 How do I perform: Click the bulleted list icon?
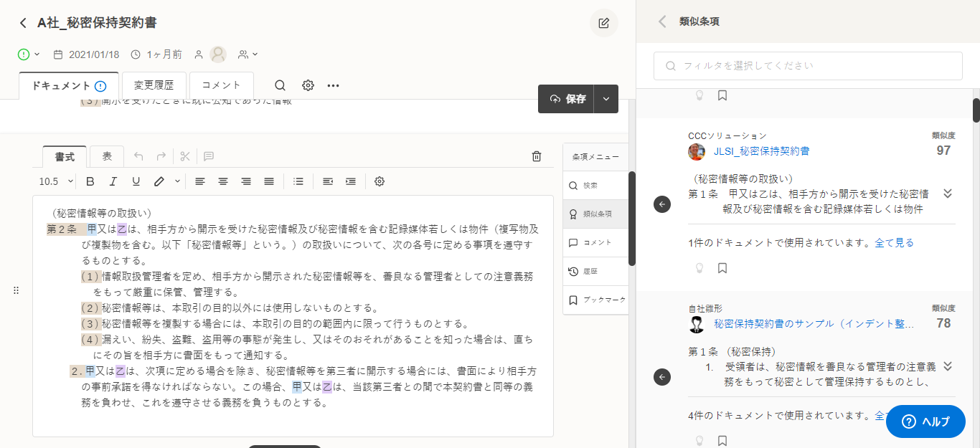click(298, 181)
